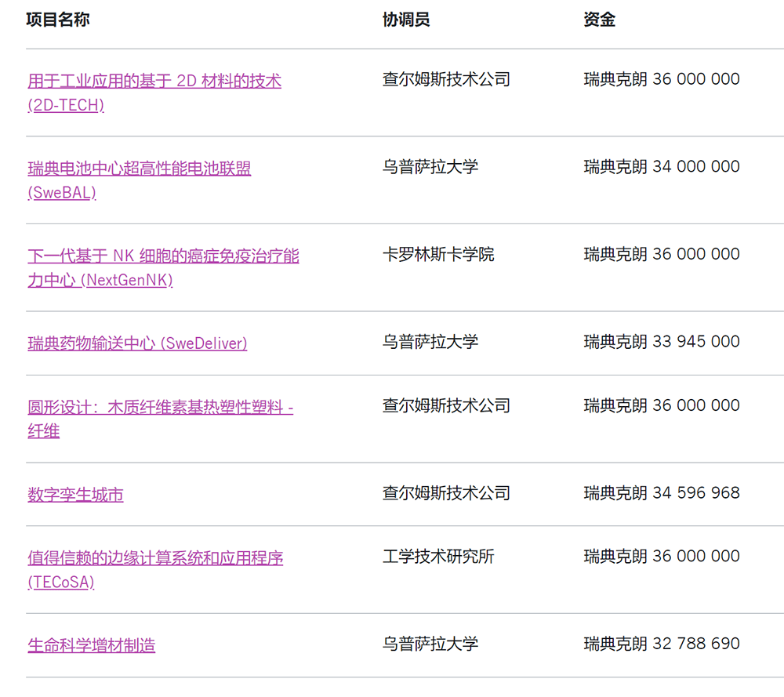Click the 资金 column header
Screen dimensions: 784x697
(x=600, y=20)
